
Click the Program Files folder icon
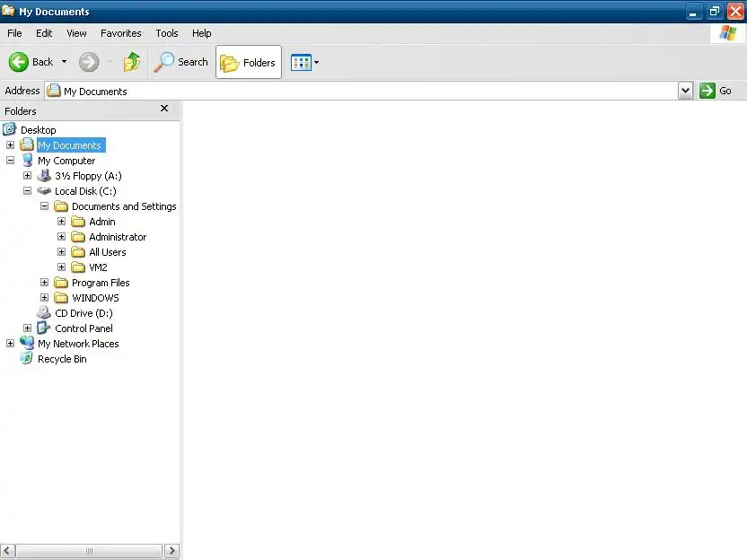(x=61, y=283)
